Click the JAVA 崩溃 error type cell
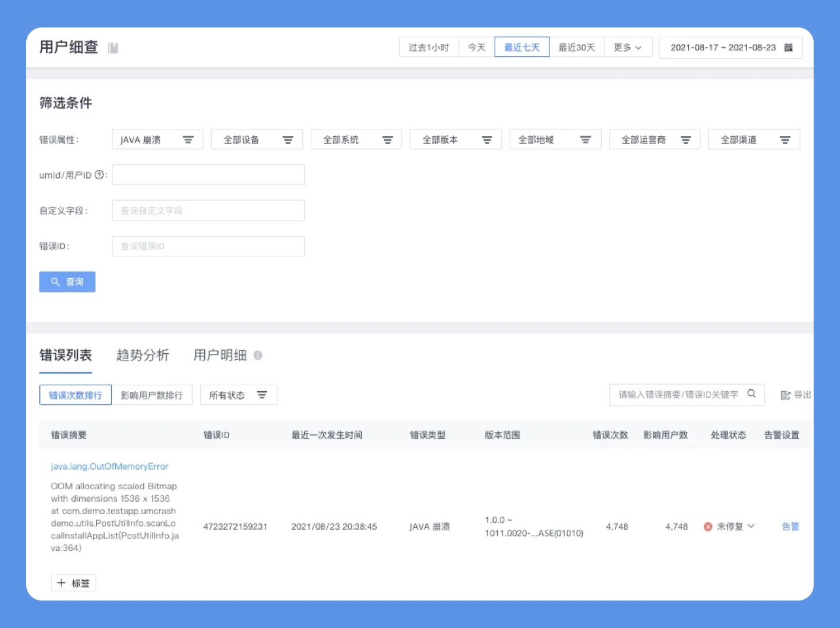 tap(430, 527)
